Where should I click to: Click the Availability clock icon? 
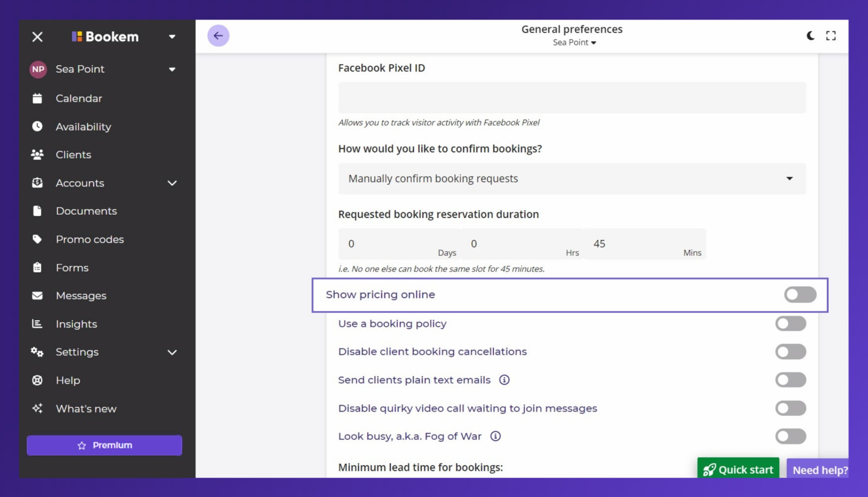(37, 126)
